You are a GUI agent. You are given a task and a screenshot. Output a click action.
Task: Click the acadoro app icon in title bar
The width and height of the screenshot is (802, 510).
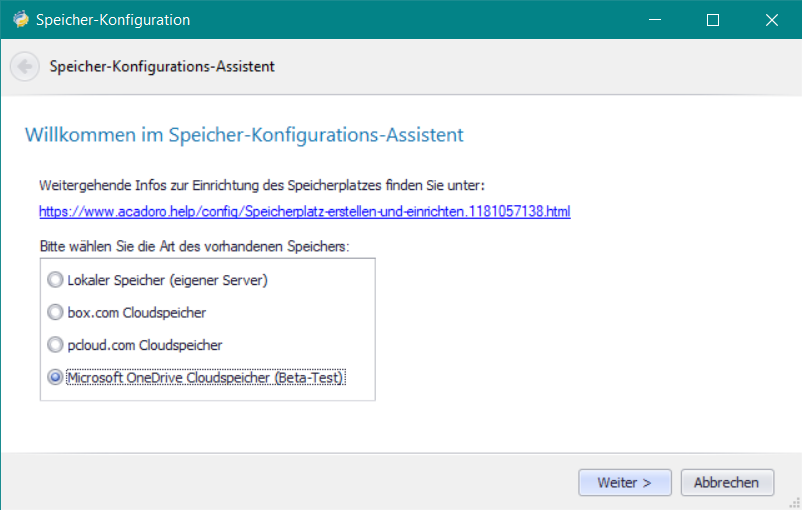[21, 19]
